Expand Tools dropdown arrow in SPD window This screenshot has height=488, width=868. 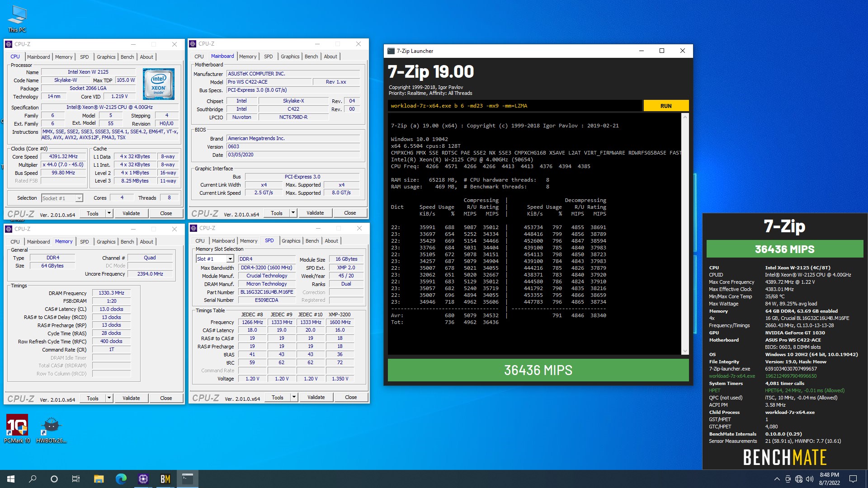294,397
